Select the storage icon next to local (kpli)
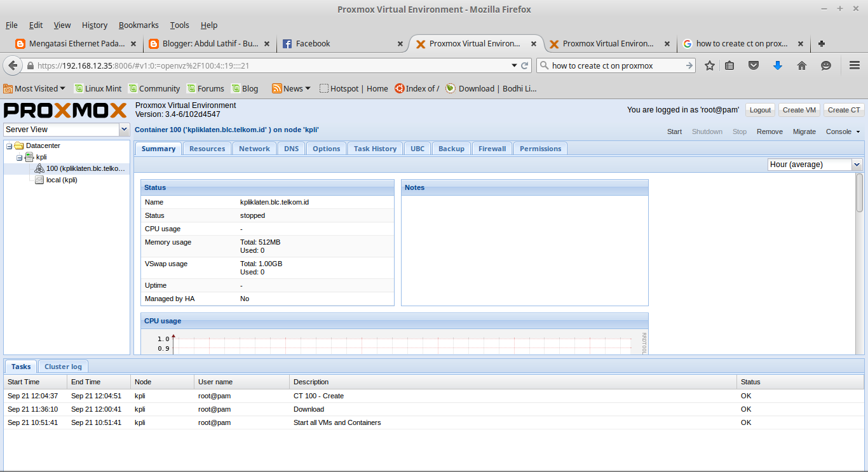868x472 pixels. click(x=39, y=180)
